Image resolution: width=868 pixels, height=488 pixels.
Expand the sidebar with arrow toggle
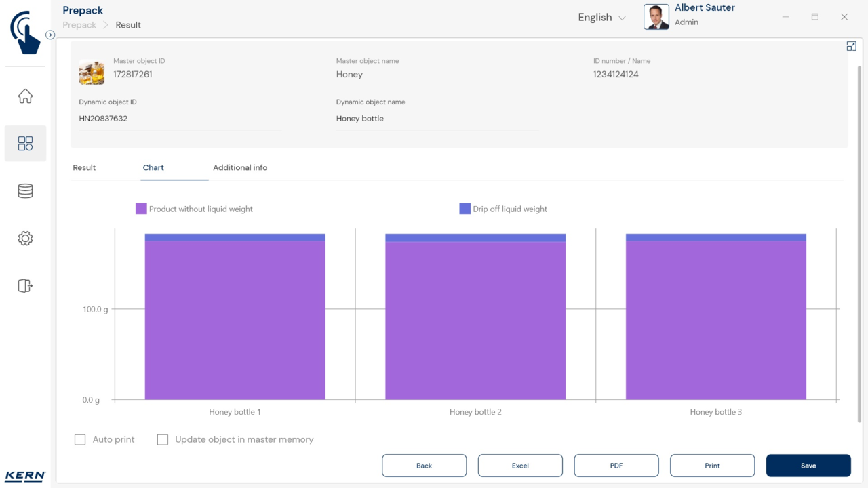50,35
